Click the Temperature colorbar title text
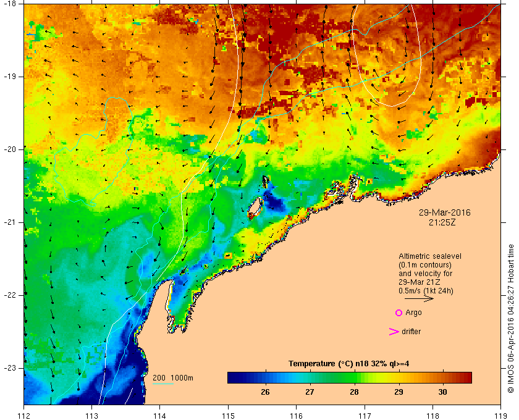The height and width of the screenshot is (420, 519). pyautogui.click(x=348, y=363)
